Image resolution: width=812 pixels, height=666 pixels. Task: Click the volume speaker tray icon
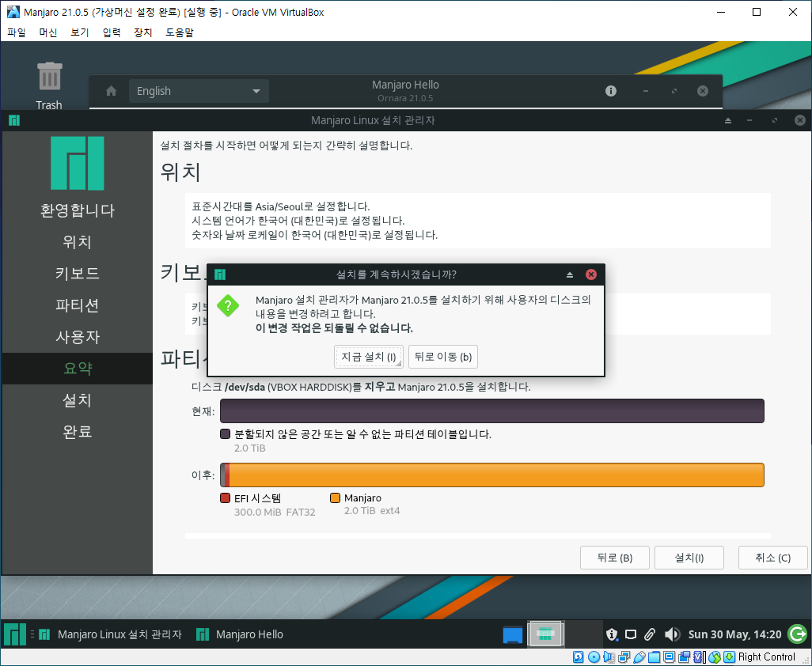pos(672,634)
